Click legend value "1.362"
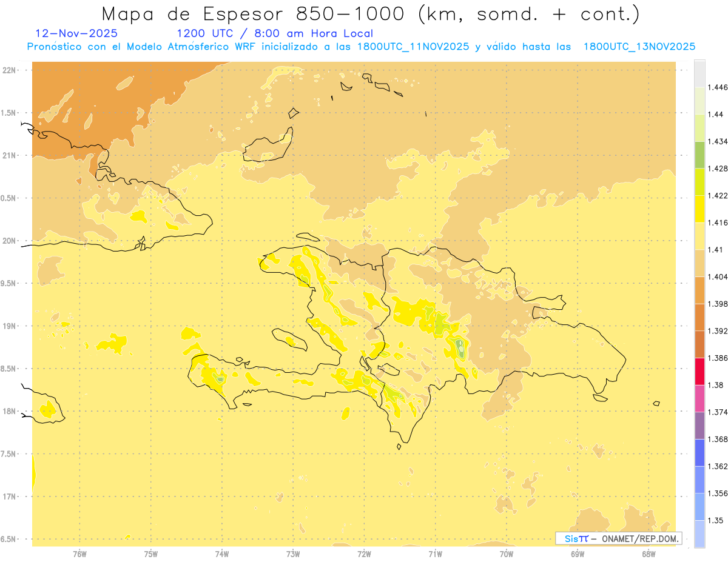728x562 pixels. click(x=718, y=466)
